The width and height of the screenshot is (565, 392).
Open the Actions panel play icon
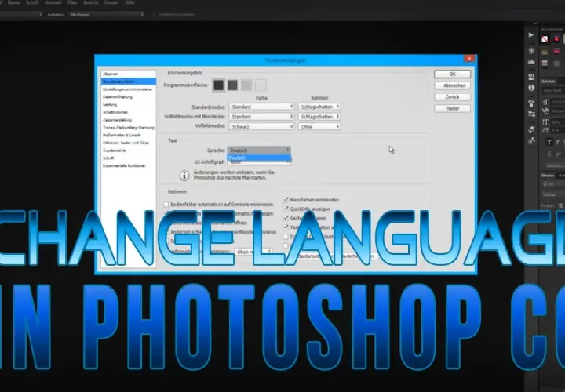click(x=531, y=35)
